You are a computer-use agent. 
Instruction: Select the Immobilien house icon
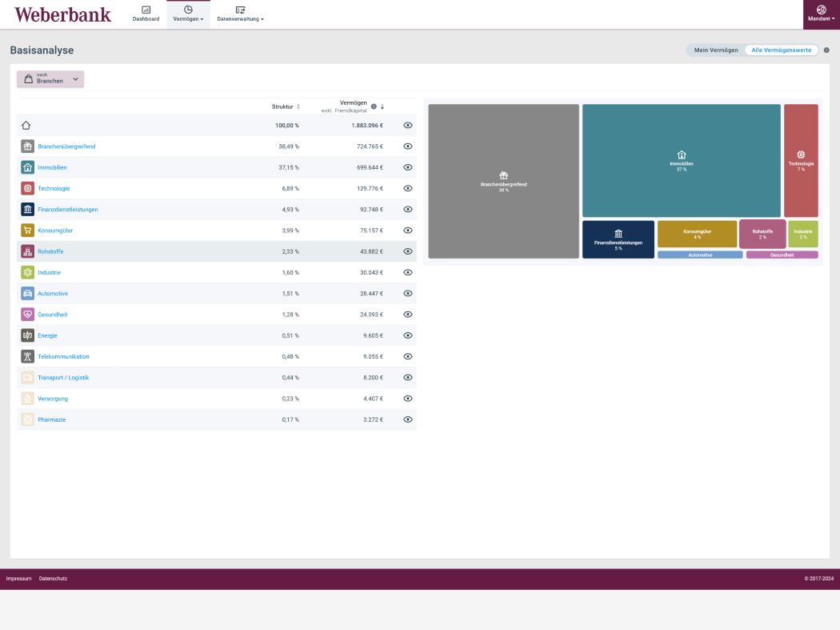point(26,167)
